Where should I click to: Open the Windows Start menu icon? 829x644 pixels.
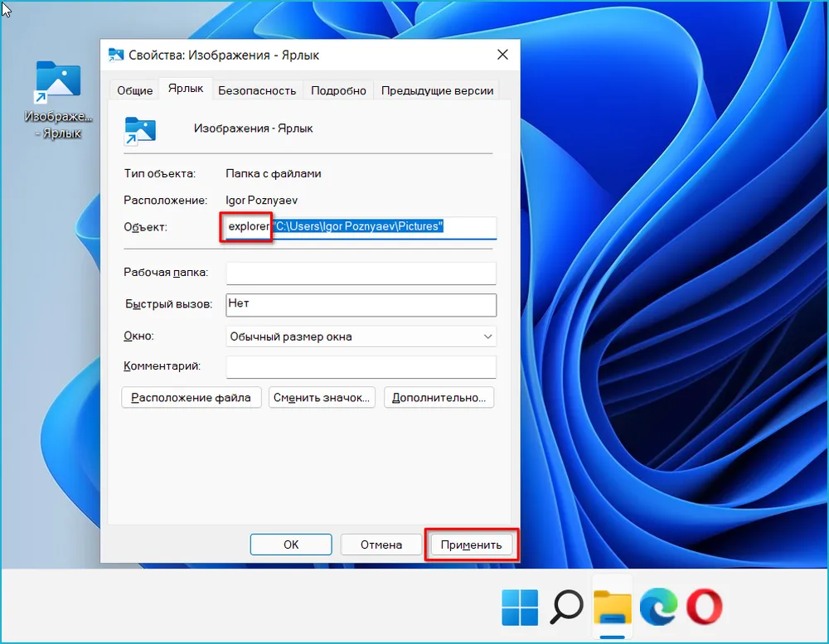click(x=519, y=608)
